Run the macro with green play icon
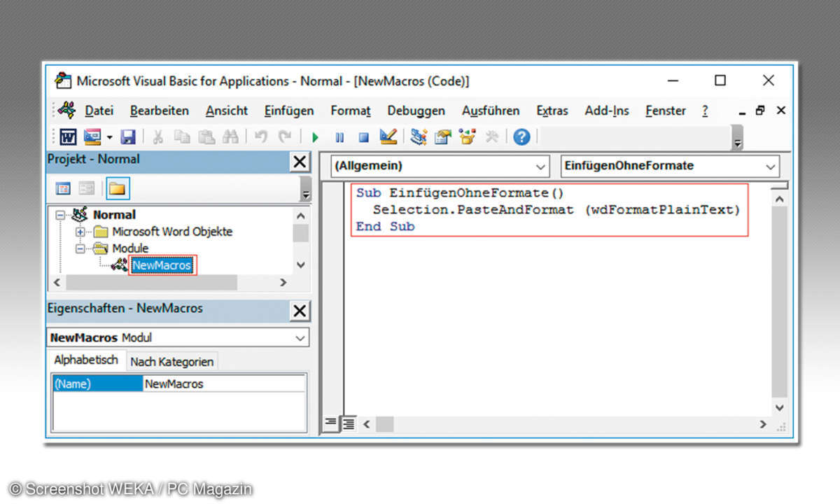This screenshot has height=504, width=840. [315, 137]
